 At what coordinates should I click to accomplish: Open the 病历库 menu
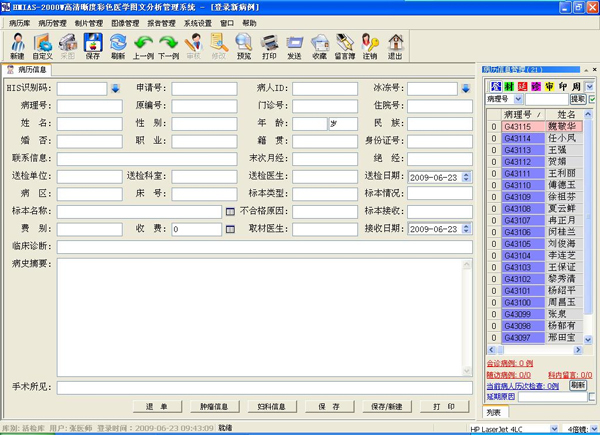(x=20, y=23)
